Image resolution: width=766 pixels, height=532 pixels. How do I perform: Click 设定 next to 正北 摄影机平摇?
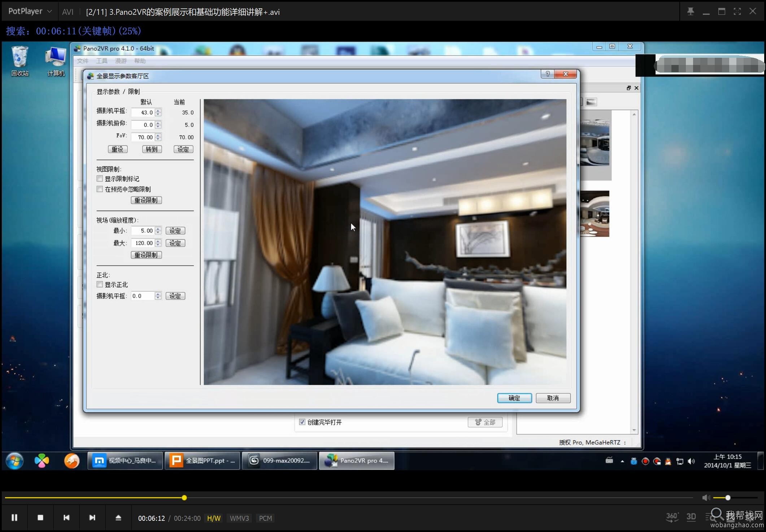(175, 296)
